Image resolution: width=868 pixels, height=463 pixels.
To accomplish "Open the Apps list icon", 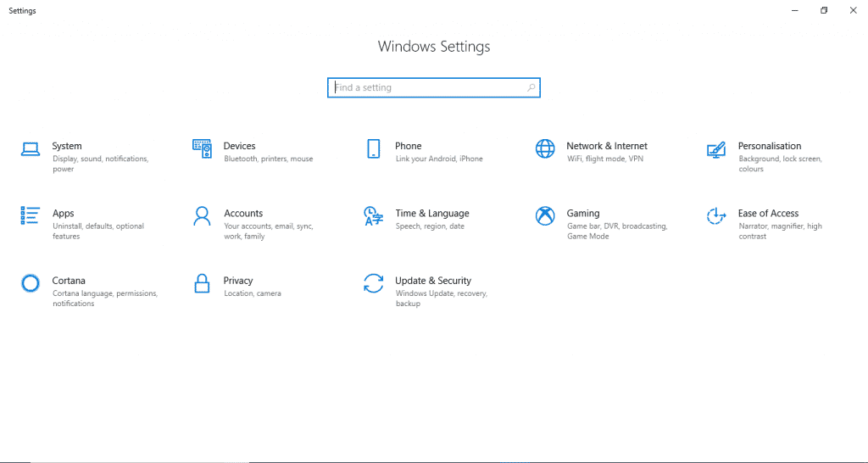I will 31,215.
